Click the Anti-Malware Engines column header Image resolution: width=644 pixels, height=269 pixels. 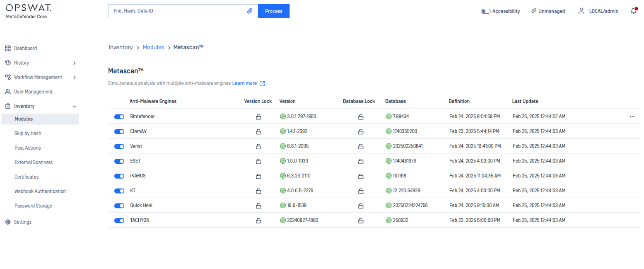(153, 102)
